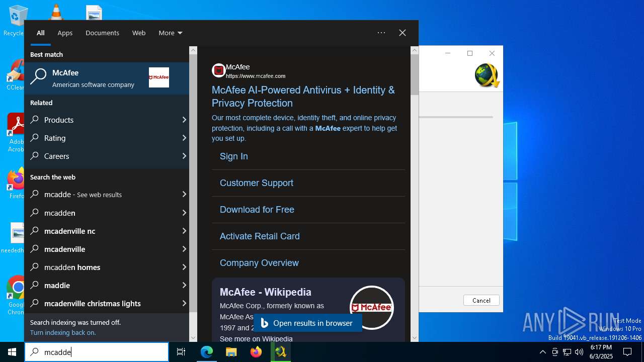Select the 'mcadden homes' suggestion
The height and width of the screenshot is (362, 644).
[107, 267]
